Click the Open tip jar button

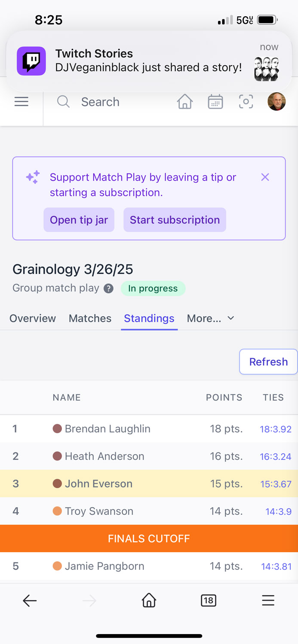[x=79, y=220]
